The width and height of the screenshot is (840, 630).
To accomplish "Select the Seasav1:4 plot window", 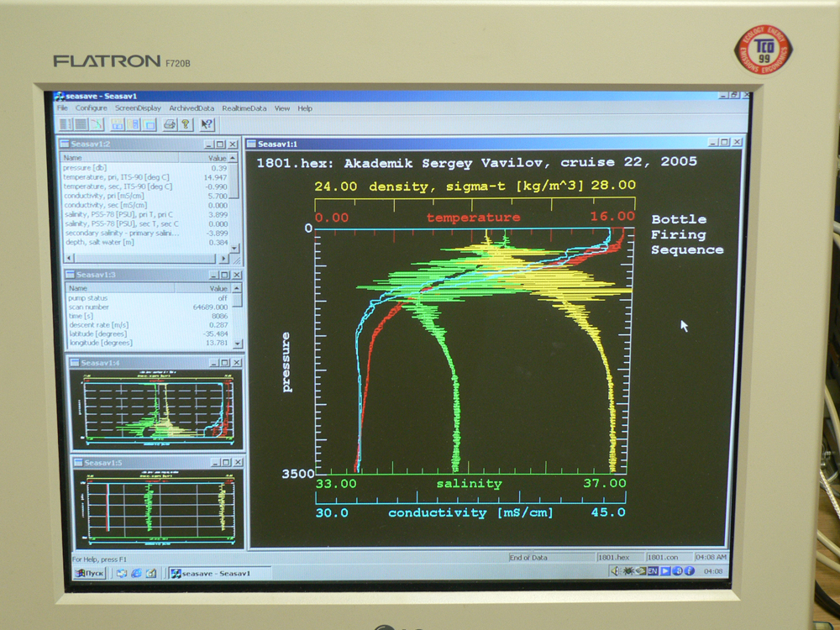I will pyautogui.click(x=154, y=407).
